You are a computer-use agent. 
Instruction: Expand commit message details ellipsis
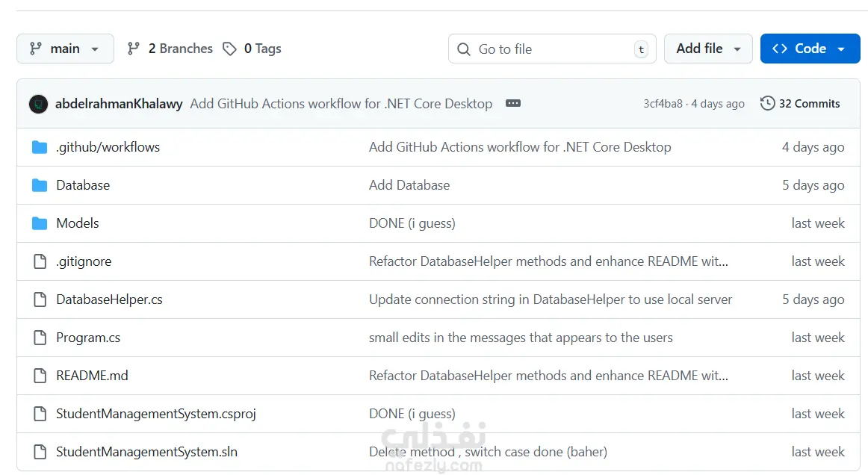click(x=512, y=104)
